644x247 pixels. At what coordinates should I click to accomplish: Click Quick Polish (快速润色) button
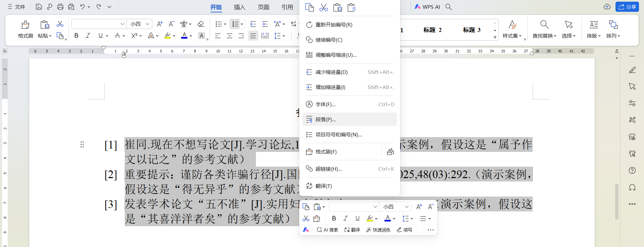[x=378, y=230]
